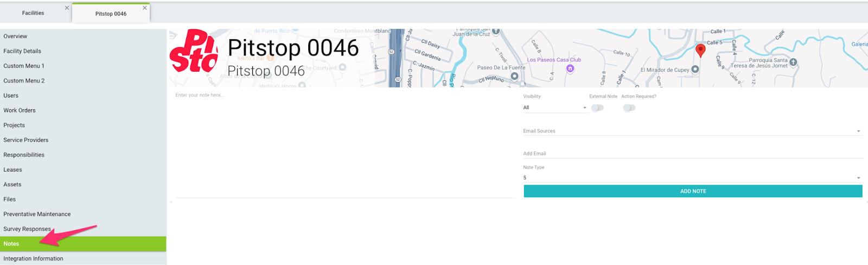The image size is (868, 265).
Task: Click the ADD NOTE button
Action: 693,191
